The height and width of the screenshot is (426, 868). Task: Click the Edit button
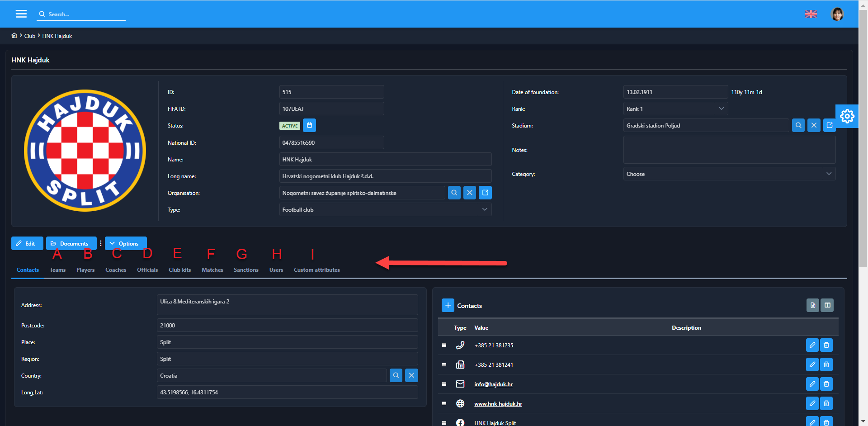27,243
